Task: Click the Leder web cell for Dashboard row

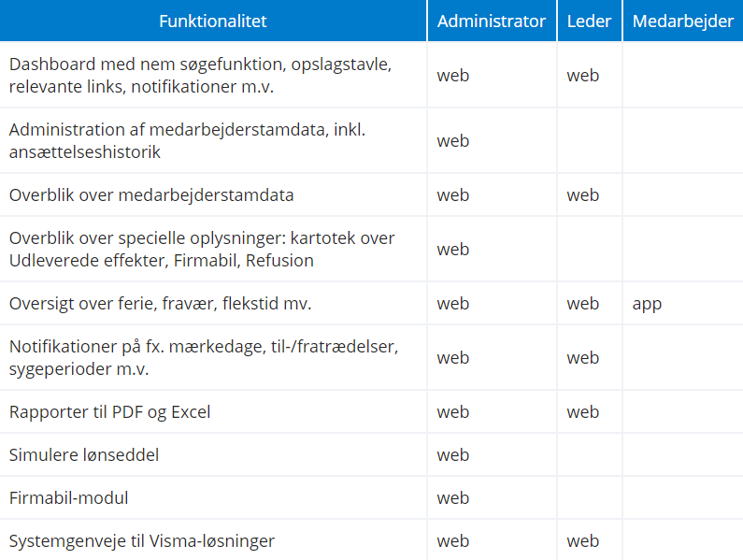Action: pos(583,76)
